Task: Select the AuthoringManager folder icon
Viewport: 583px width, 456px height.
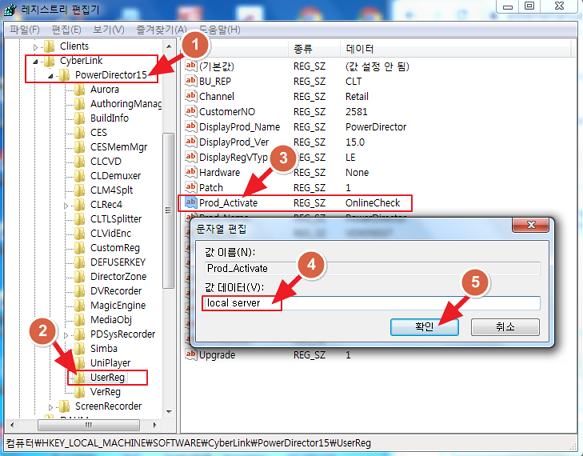Action: click(79, 104)
